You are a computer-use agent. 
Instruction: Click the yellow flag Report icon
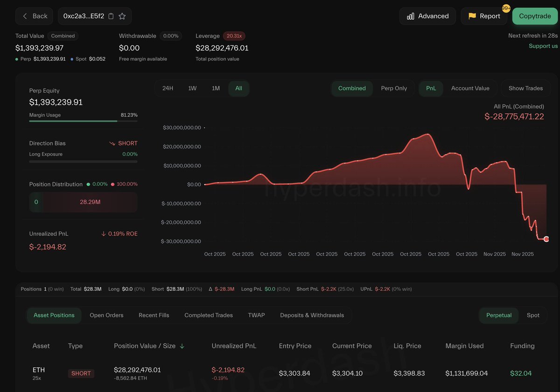point(472,16)
